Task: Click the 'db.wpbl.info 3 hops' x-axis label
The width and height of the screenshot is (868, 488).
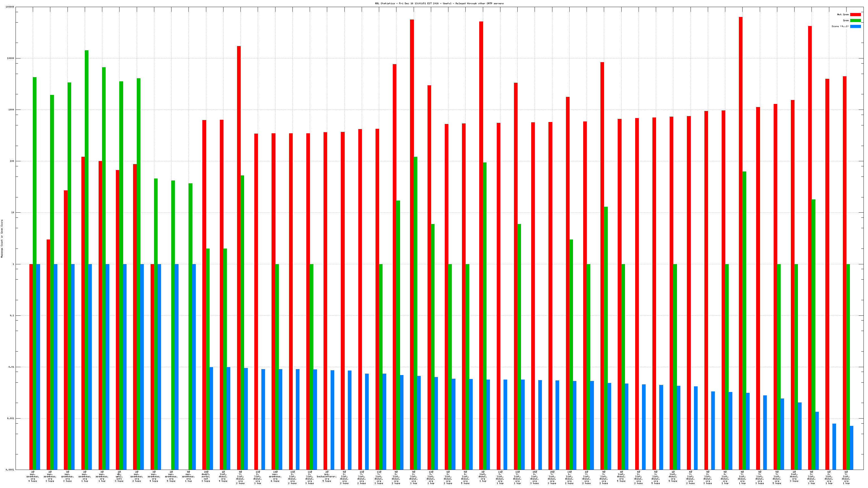Action: click(119, 476)
